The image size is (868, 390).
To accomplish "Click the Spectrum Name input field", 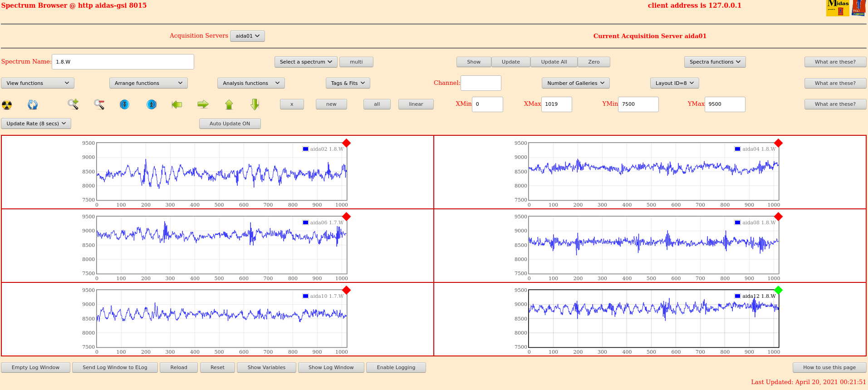I will [x=123, y=62].
